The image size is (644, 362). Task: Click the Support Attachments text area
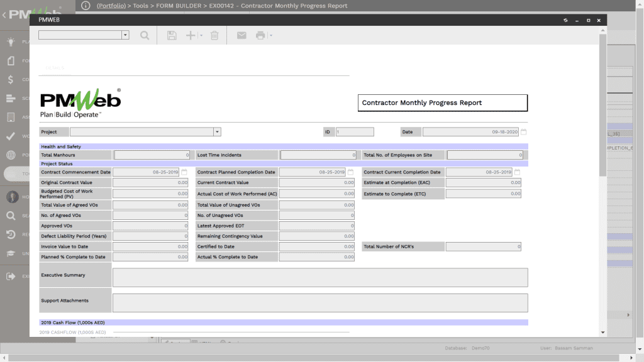(320, 303)
